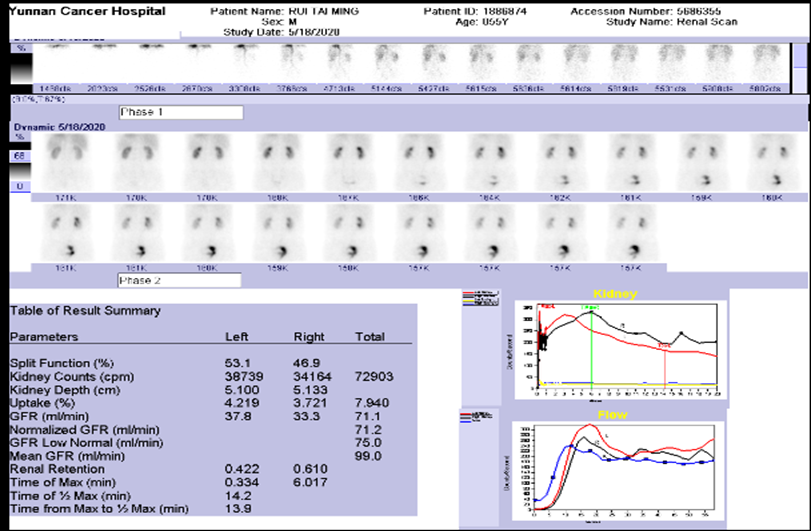Click the Table of Result Summary heading
Screen dimensions: 811x531
[x=85, y=311]
